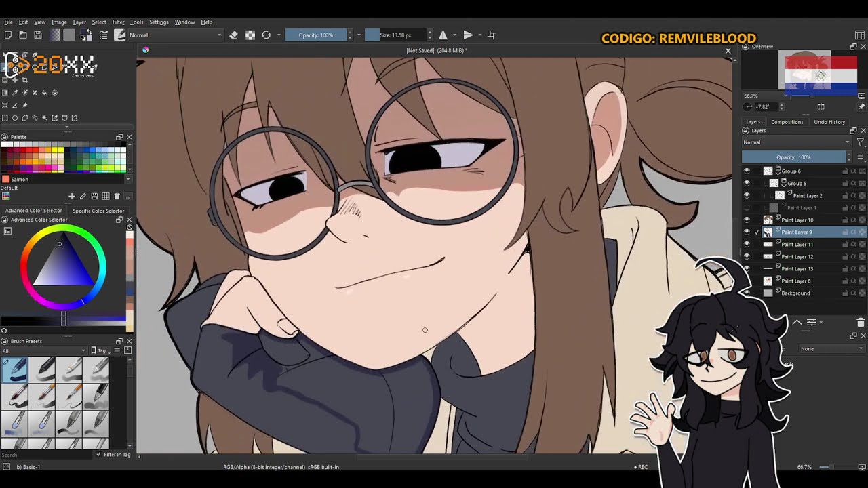Image resolution: width=868 pixels, height=488 pixels.
Task: Reload the original brush preset
Action: (267, 35)
